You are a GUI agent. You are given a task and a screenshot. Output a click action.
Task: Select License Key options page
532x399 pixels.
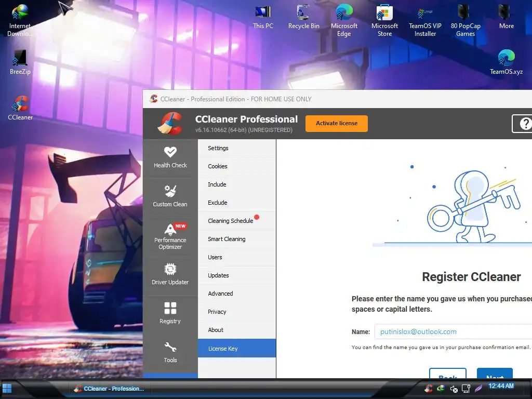237,349
